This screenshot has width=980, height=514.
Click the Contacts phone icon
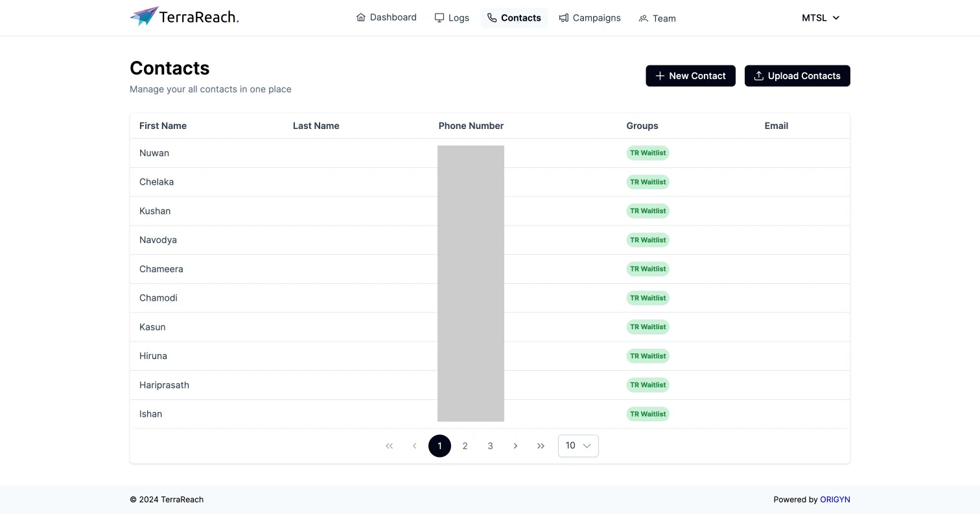pos(492,18)
